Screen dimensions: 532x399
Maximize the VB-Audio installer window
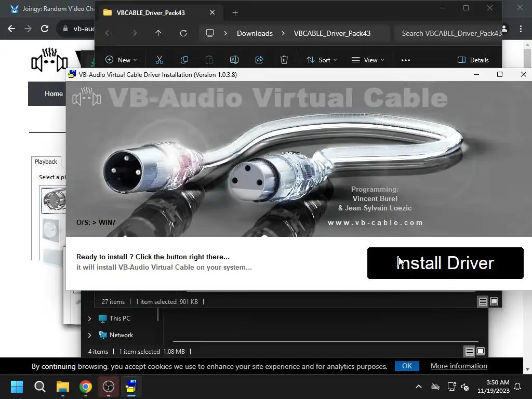coord(500,74)
